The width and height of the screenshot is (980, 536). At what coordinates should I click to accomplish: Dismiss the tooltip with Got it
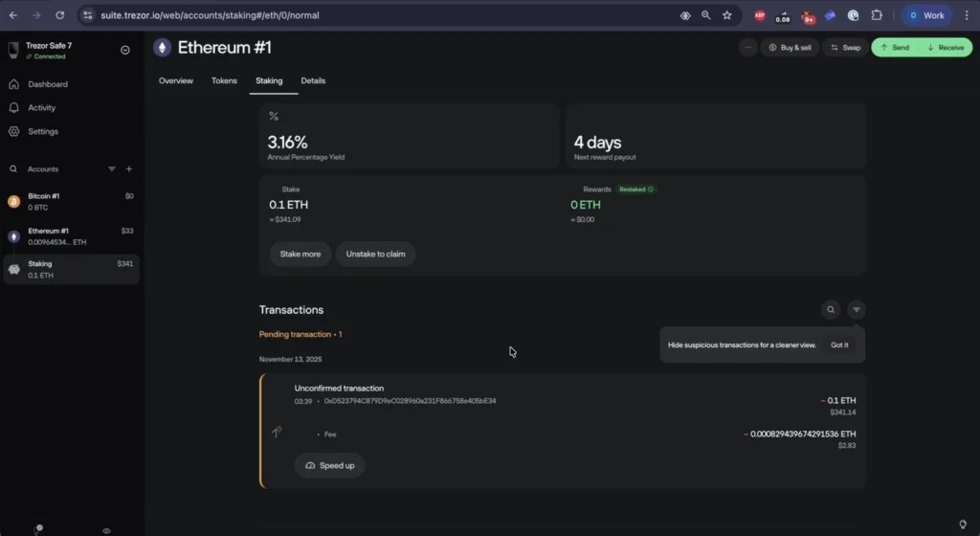tap(839, 345)
